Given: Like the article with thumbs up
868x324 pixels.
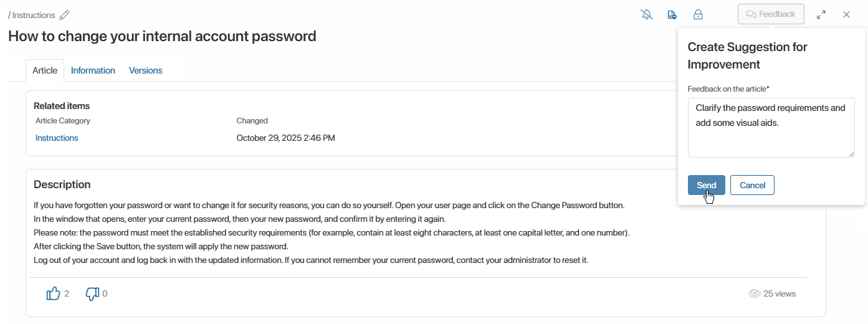Looking at the screenshot, I should pos(54,293).
